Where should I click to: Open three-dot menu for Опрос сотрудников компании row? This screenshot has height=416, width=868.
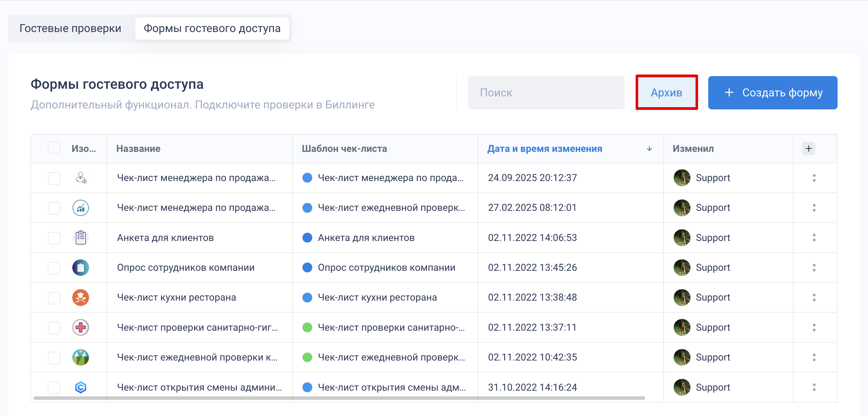pyautogui.click(x=814, y=268)
